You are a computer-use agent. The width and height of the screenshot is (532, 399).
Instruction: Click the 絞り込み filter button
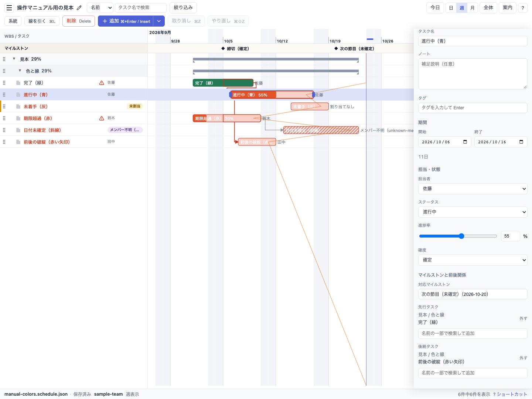click(x=183, y=8)
